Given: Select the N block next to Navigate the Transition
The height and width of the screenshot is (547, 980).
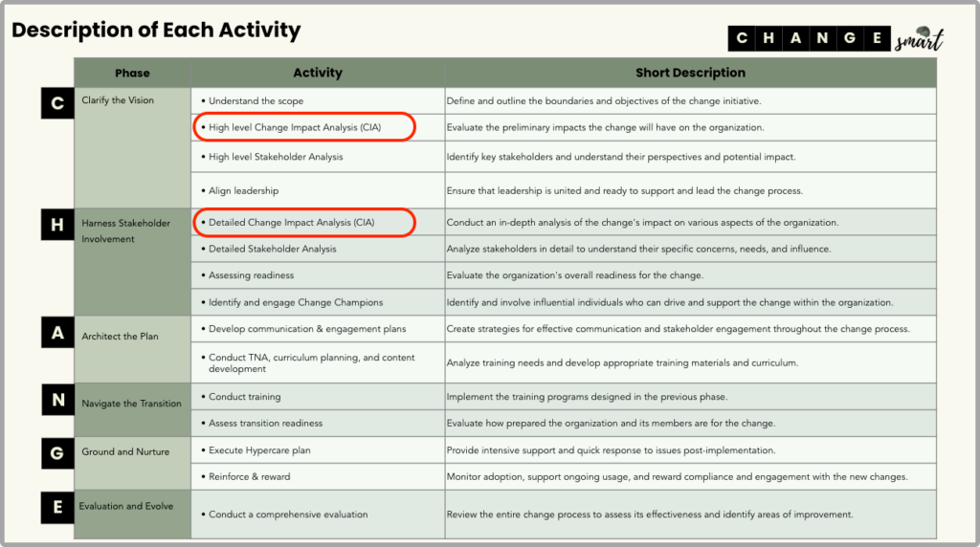Looking at the screenshot, I should (x=57, y=400).
